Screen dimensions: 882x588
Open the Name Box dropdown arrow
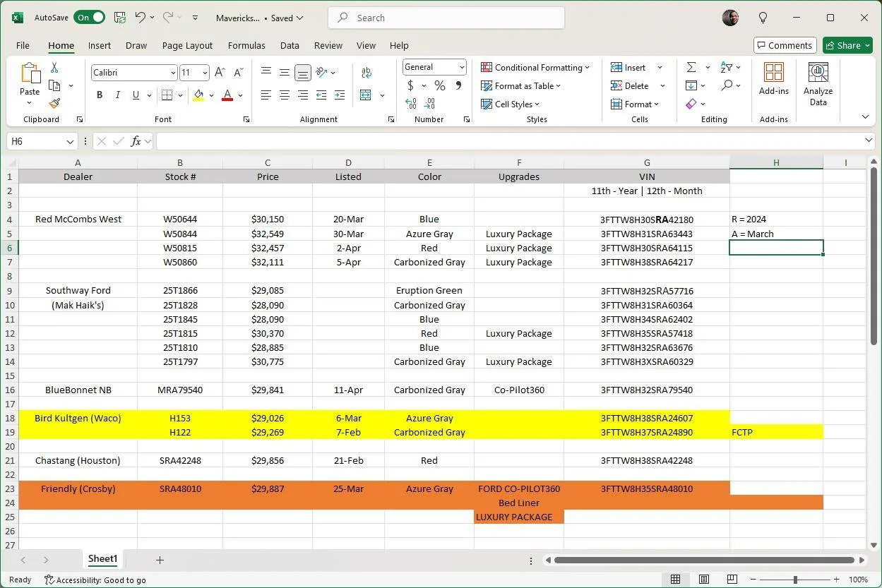(x=70, y=141)
